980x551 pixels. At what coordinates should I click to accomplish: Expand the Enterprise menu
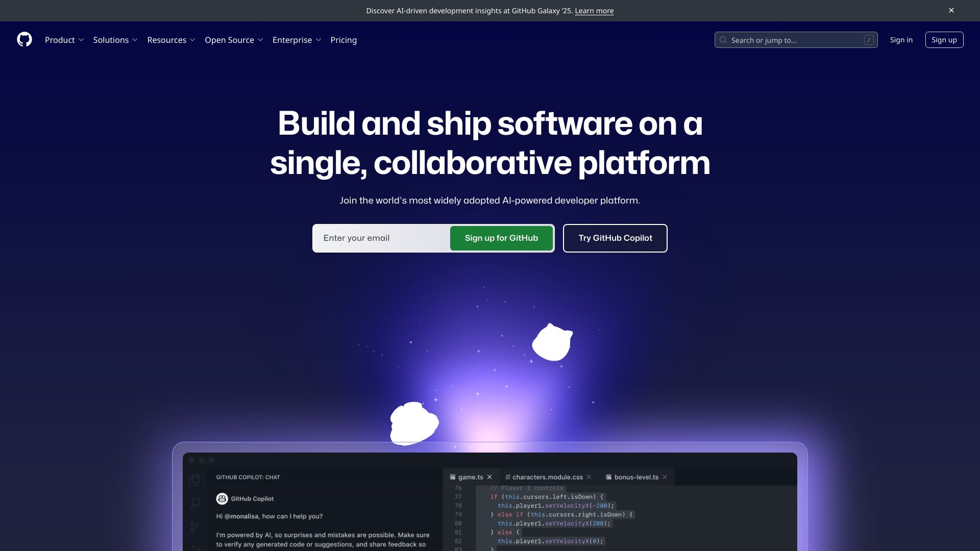tap(297, 40)
